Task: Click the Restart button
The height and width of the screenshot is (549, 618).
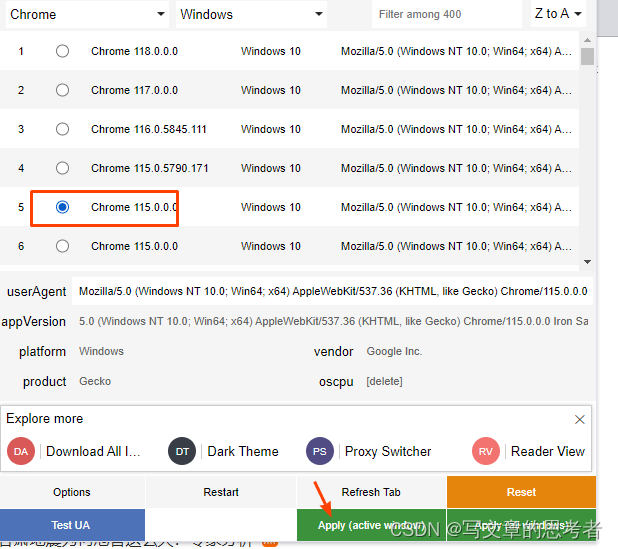Action: 221,492
